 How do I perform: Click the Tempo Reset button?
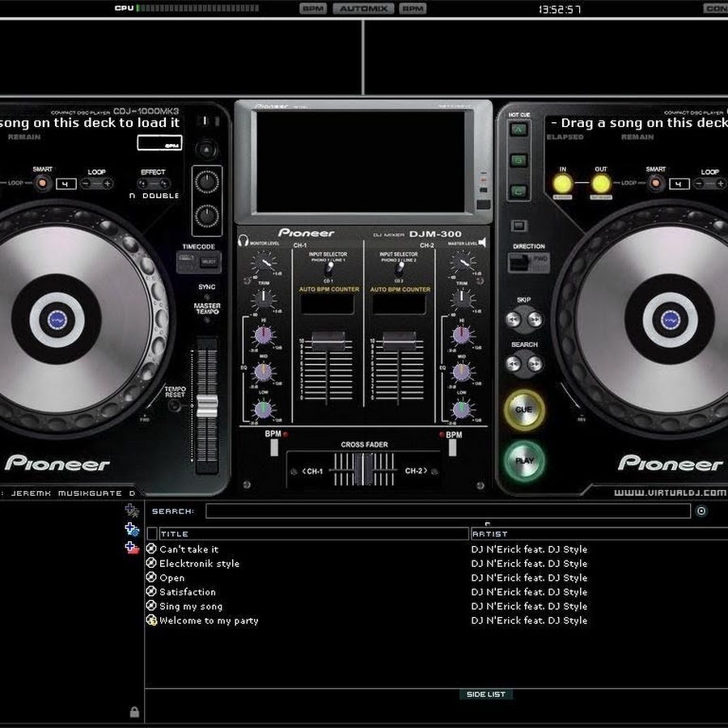point(175,406)
